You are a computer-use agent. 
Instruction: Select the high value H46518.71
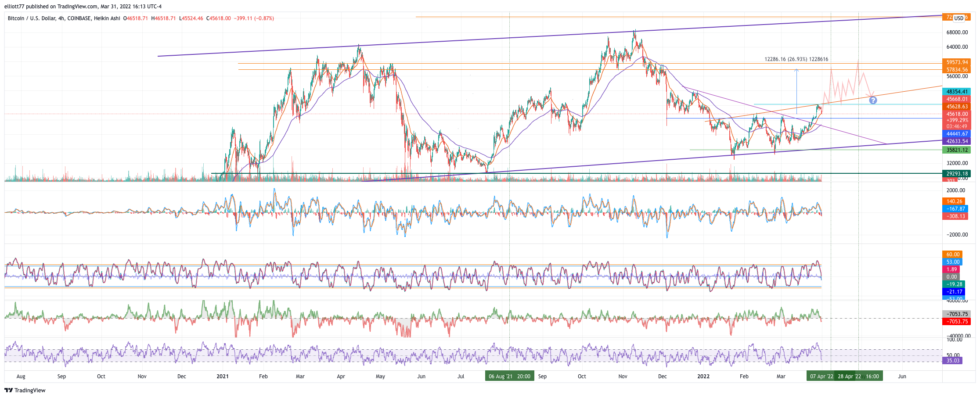(x=163, y=18)
